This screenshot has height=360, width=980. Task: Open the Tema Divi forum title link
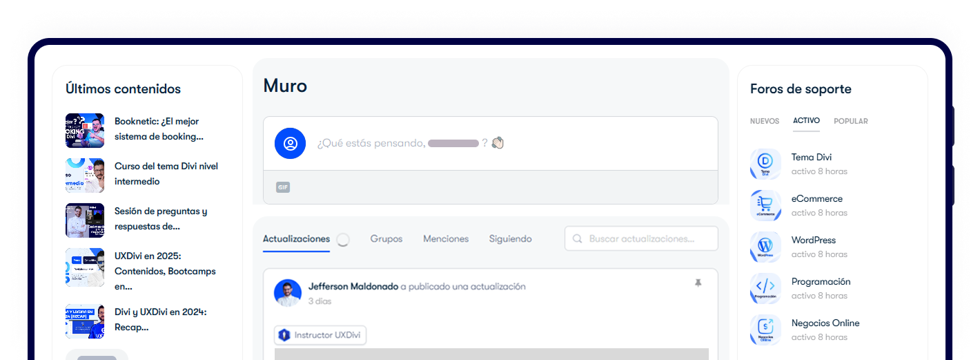812,158
